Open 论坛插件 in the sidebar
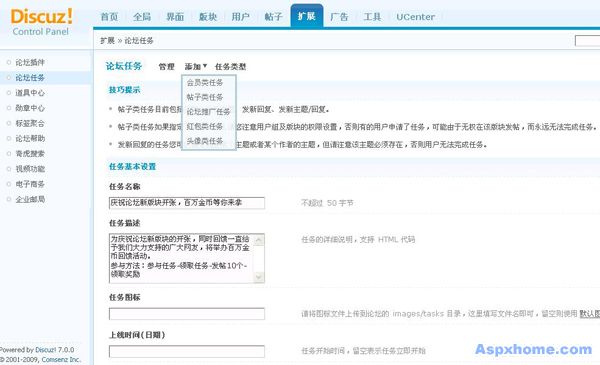The image size is (600, 365). 30,62
